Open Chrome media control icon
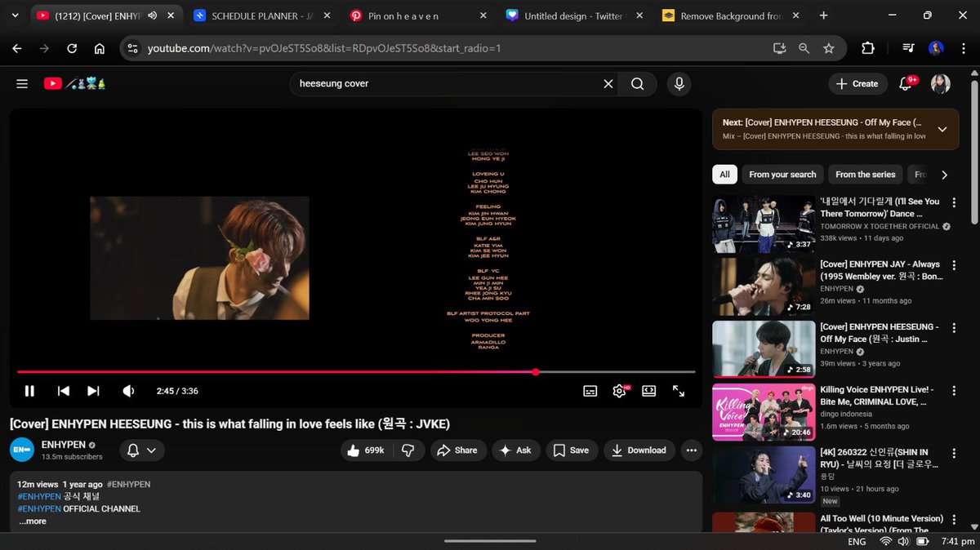This screenshot has width=980, height=550. click(x=907, y=48)
